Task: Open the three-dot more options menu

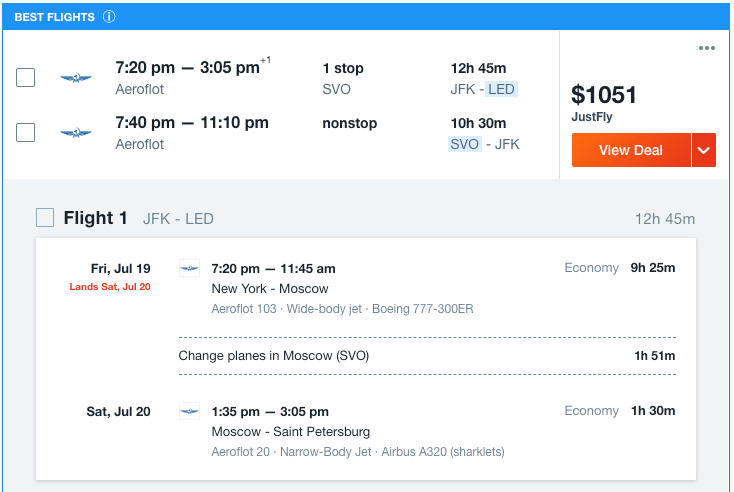Action: [x=707, y=48]
